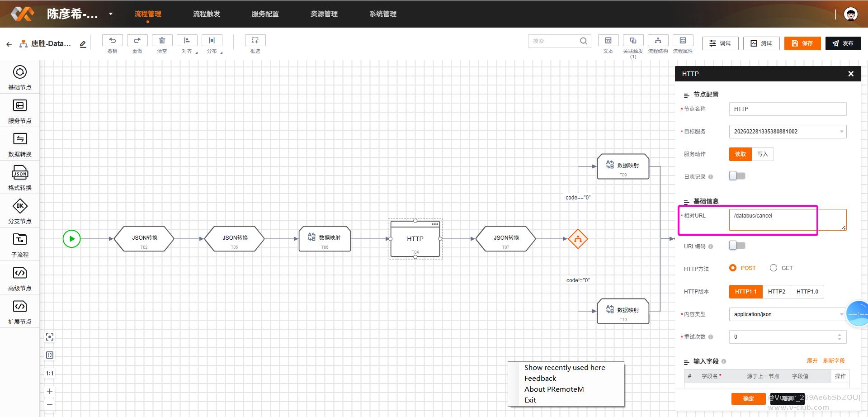This screenshot has height=417, width=868.
Task: Click the redo (重做) toolbar icon
Action: click(x=137, y=41)
